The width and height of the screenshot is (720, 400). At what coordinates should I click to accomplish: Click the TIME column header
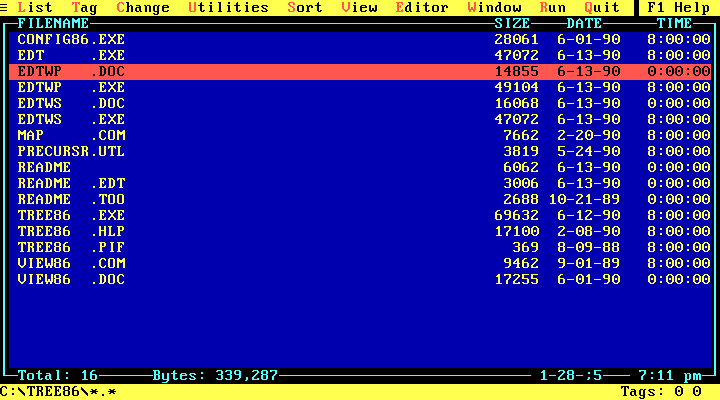[674, 23]
